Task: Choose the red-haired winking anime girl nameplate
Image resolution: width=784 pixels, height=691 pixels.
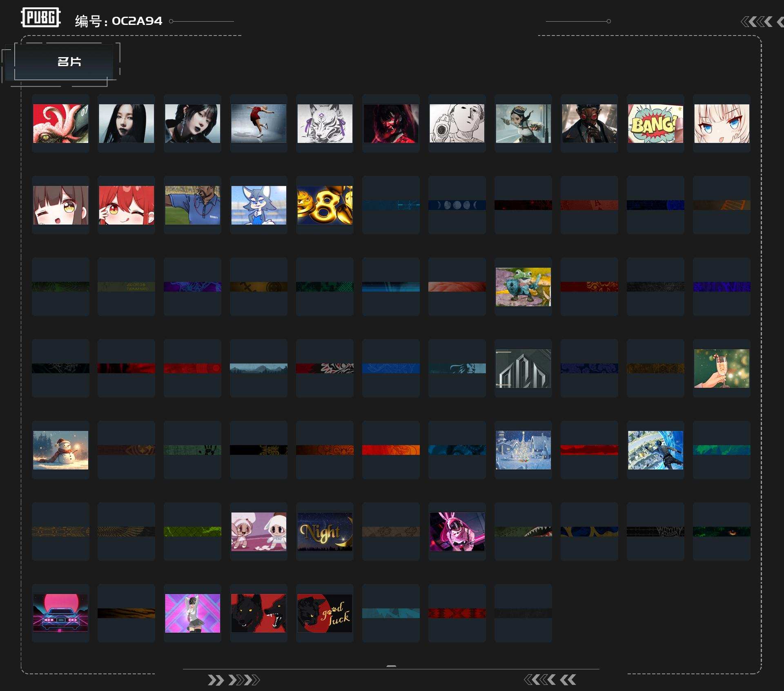Action: pyautogui.click(x=127, y=205)
